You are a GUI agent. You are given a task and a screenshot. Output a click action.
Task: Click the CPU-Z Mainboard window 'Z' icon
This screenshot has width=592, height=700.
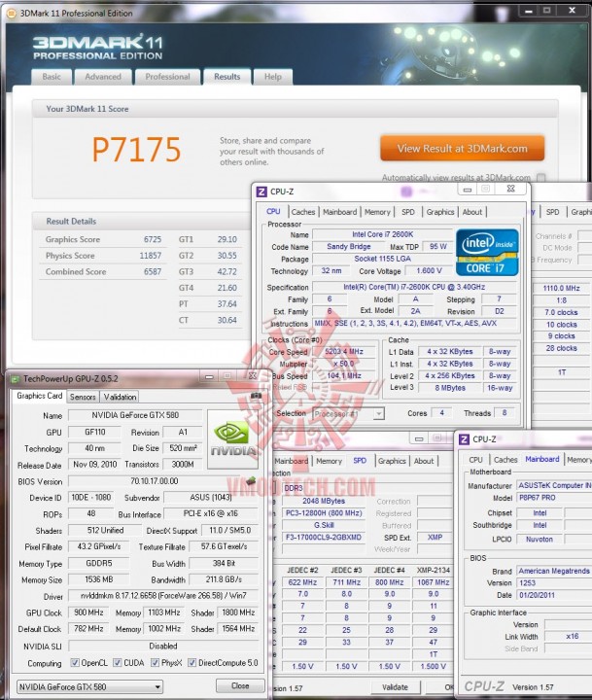pos(465,439)
